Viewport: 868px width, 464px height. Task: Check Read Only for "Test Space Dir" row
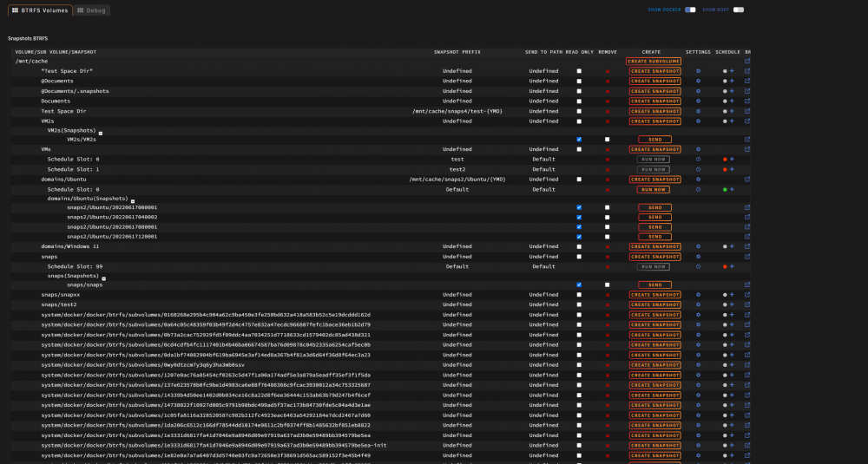579,71
